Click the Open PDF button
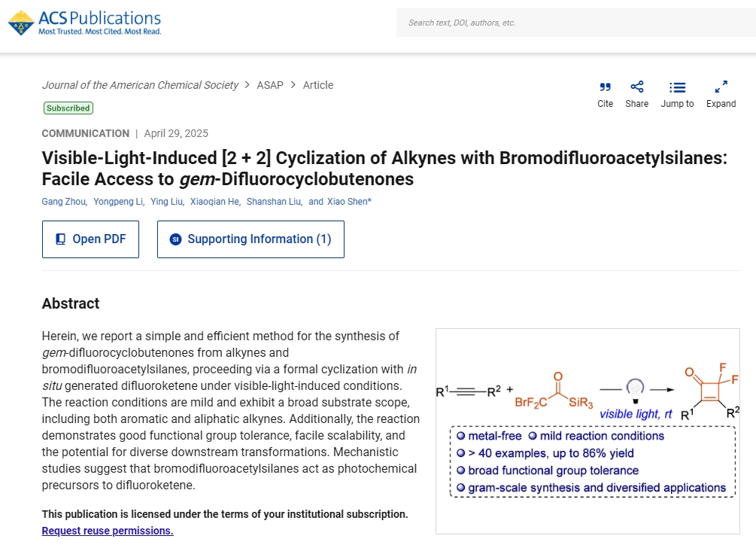The width and height of the screenshot is (756, 551). (x=90, y=239)
